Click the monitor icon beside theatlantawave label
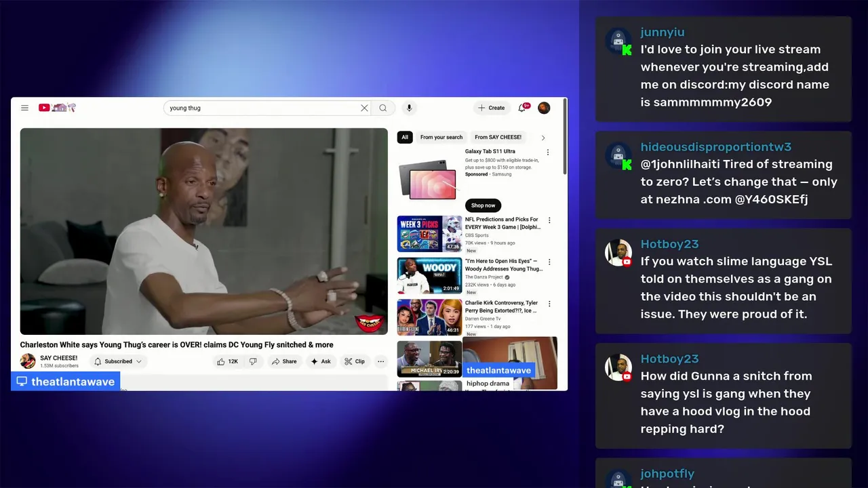The image size is (868, 488). coord(22,382)
